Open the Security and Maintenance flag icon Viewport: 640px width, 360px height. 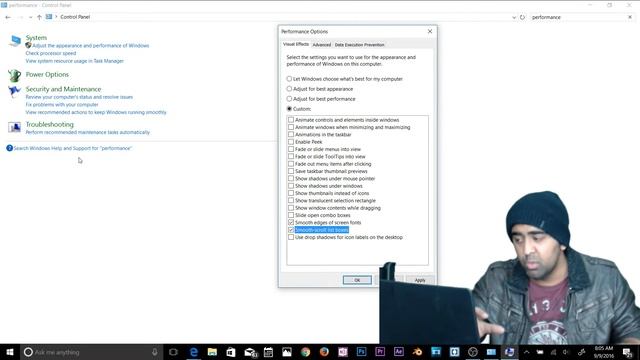click(14, 91)
